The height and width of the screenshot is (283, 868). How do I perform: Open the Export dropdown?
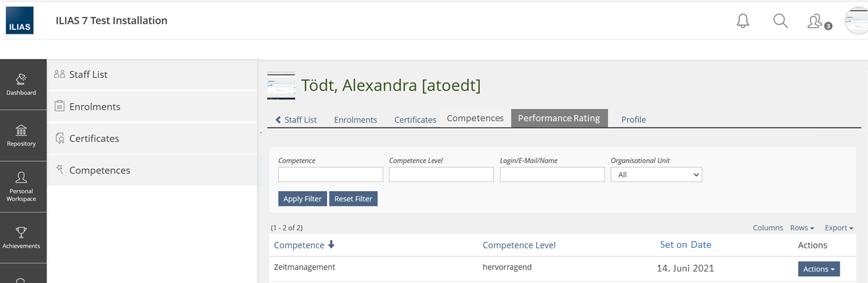tap(838, 228)
